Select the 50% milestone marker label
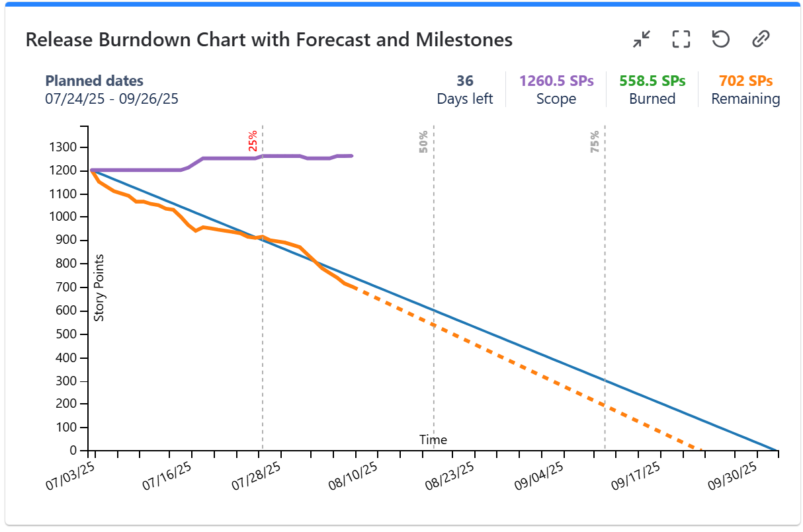 [x=423, y=141]
